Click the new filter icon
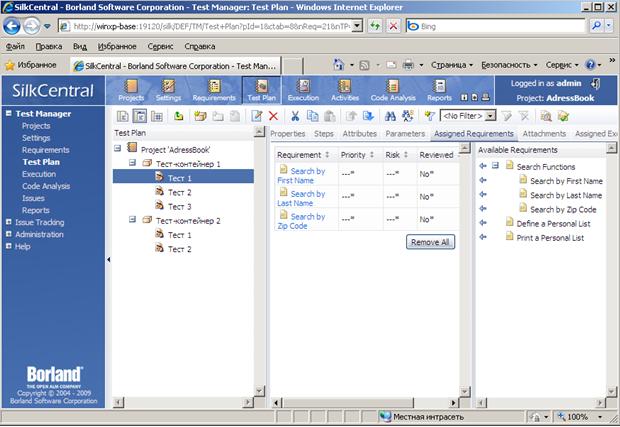The width and height of the screenshot is (620, 427). click(x=429, y=116)
